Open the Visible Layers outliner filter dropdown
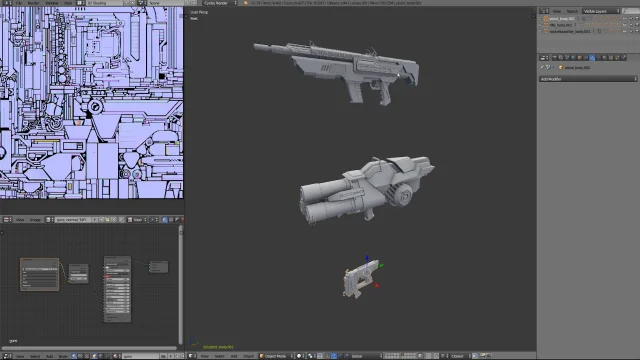This screenshot has height=360, width=640. [601, 11]
